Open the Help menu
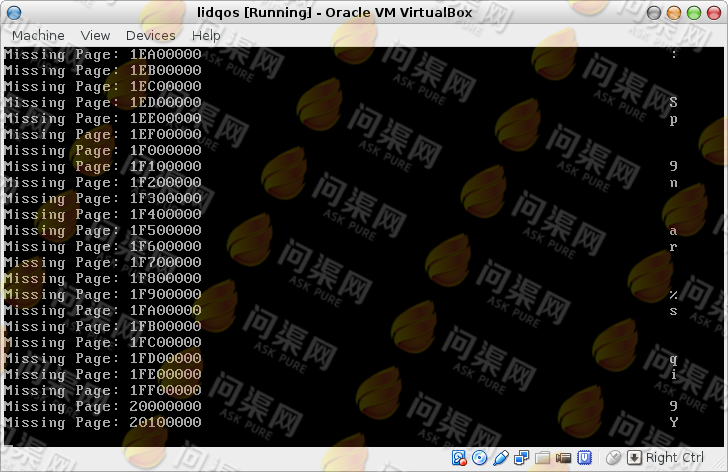The height and width of the screenshot is (472, 728). coord(206,35)
